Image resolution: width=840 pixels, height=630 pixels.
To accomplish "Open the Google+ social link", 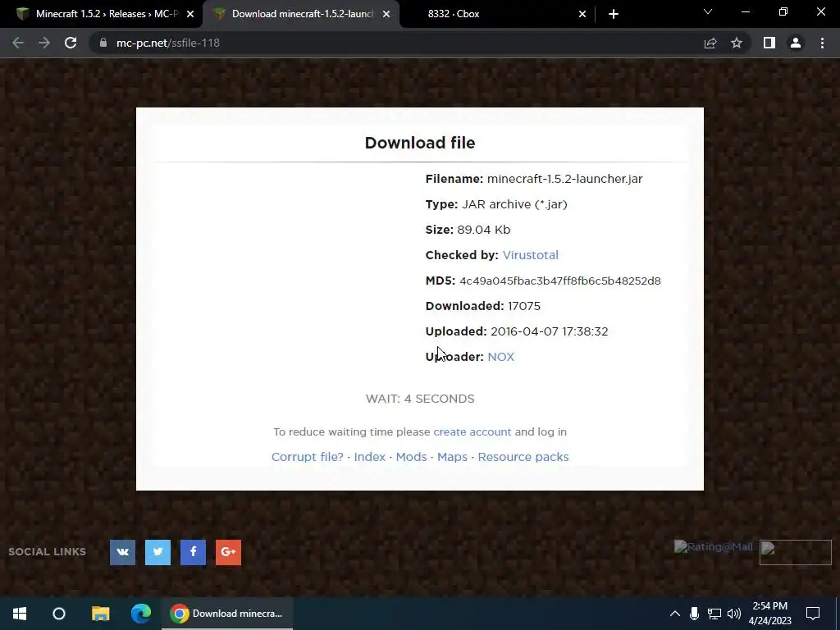I will click(228, 552).
